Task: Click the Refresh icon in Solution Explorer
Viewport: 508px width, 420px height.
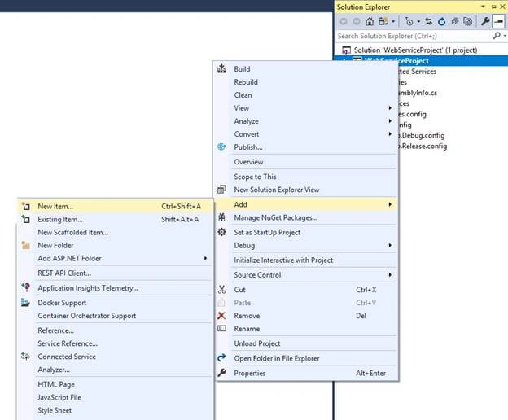Action: pos(441,21)
